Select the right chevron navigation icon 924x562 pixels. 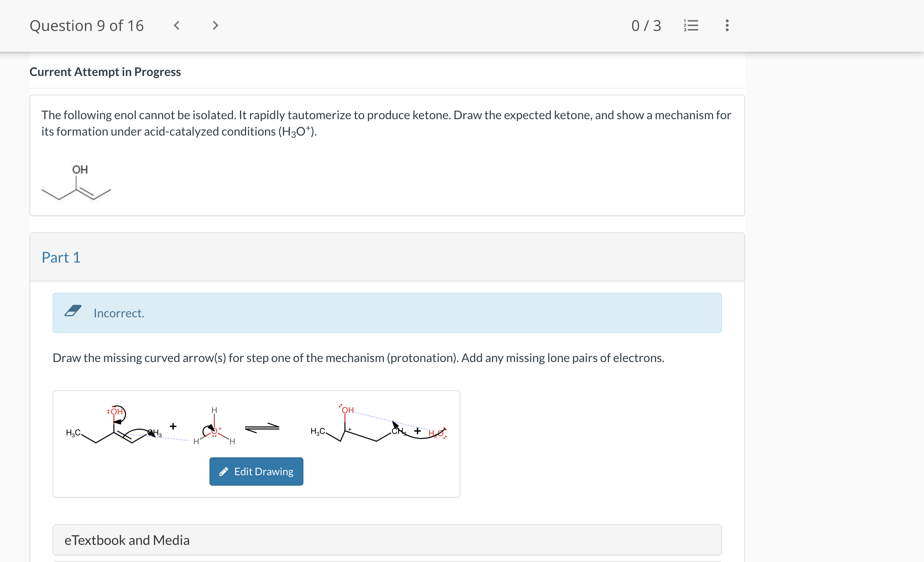pos(215,25)
